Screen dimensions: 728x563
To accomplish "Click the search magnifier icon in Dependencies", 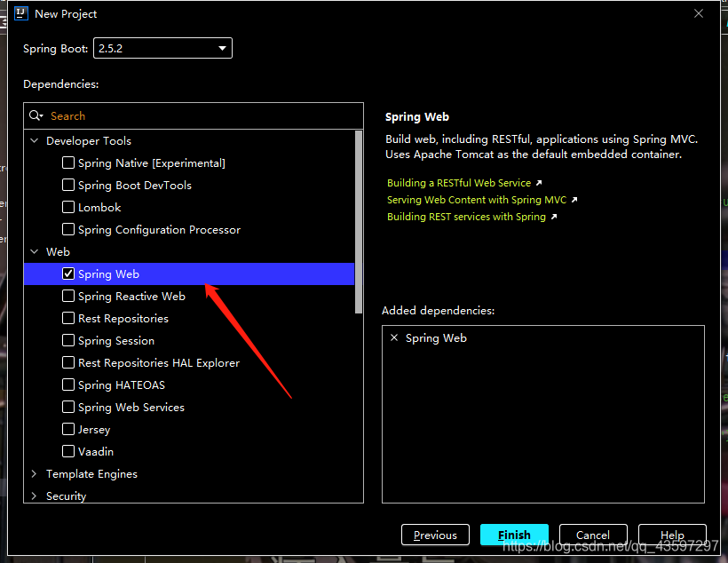I will tap(36, 115).
